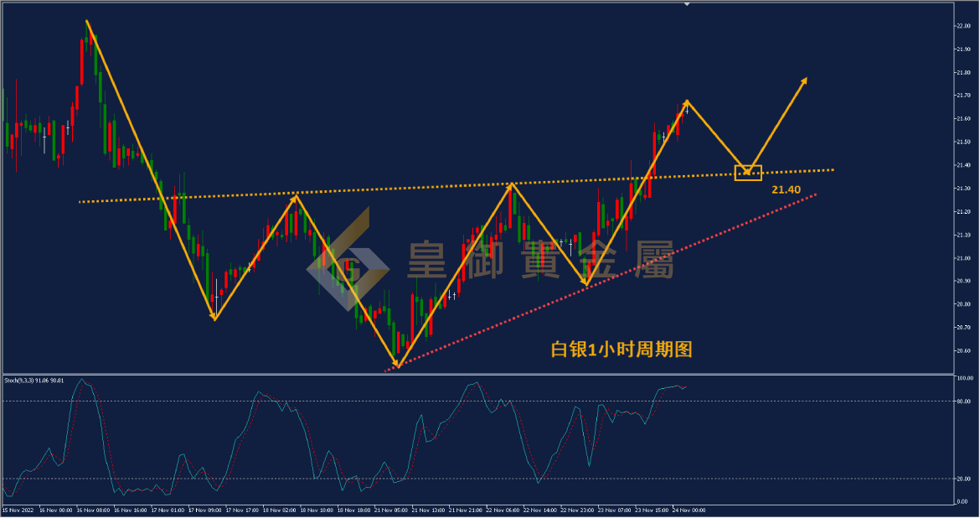Click the 16 Nov 16:00 time label
Image resolution: width=980 pixels, height=518 pixels.
click(130, 510)
